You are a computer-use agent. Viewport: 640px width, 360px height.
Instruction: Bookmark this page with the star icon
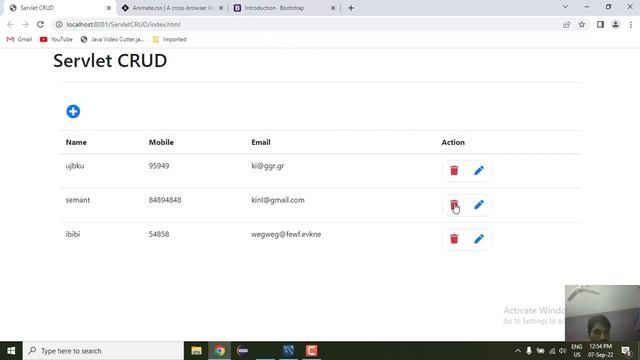(582, 24)
